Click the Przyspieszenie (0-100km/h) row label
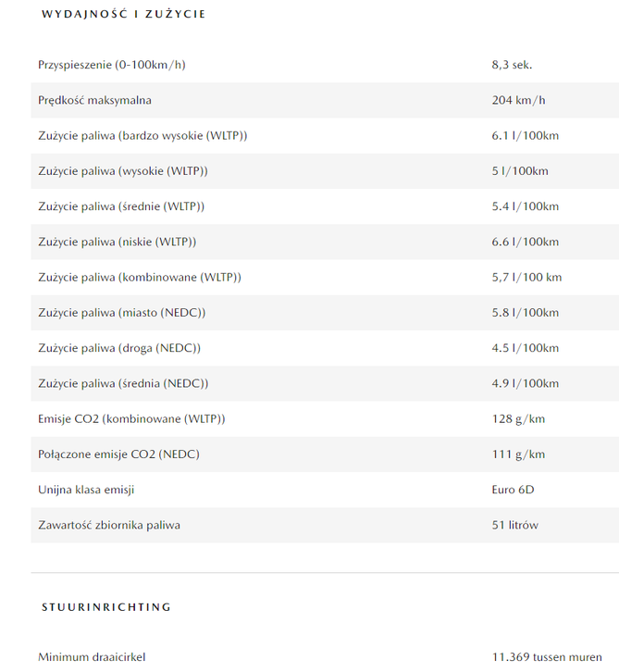 [x=111, y=65]
